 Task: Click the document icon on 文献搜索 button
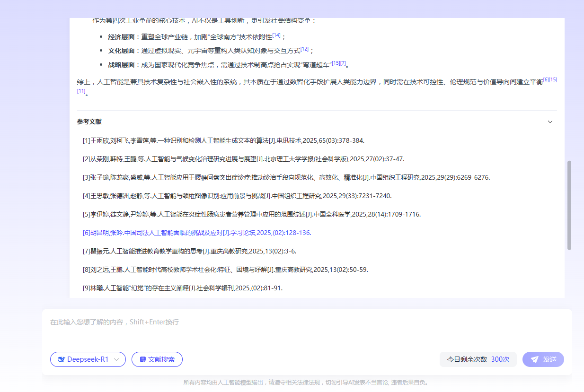[143, 359]
